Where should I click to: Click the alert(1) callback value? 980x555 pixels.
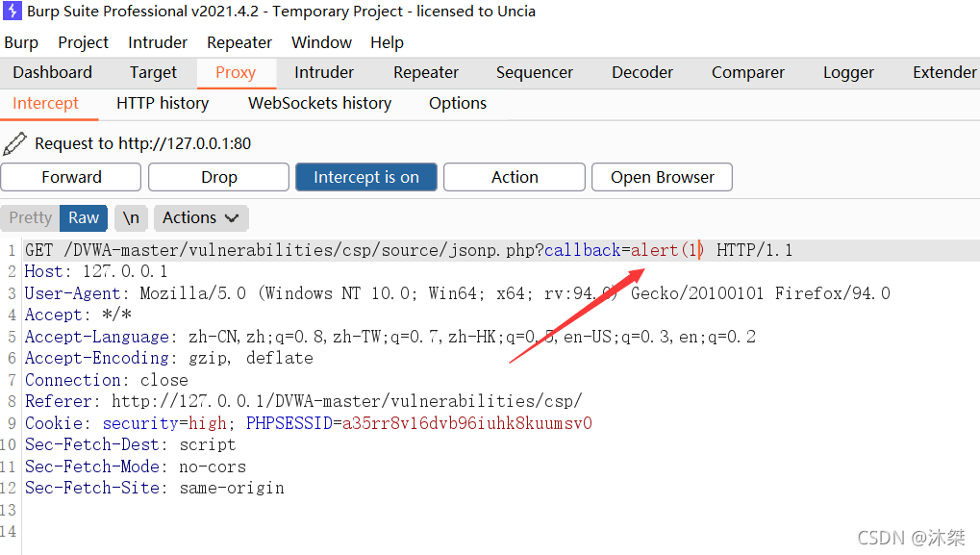point(666,251)
